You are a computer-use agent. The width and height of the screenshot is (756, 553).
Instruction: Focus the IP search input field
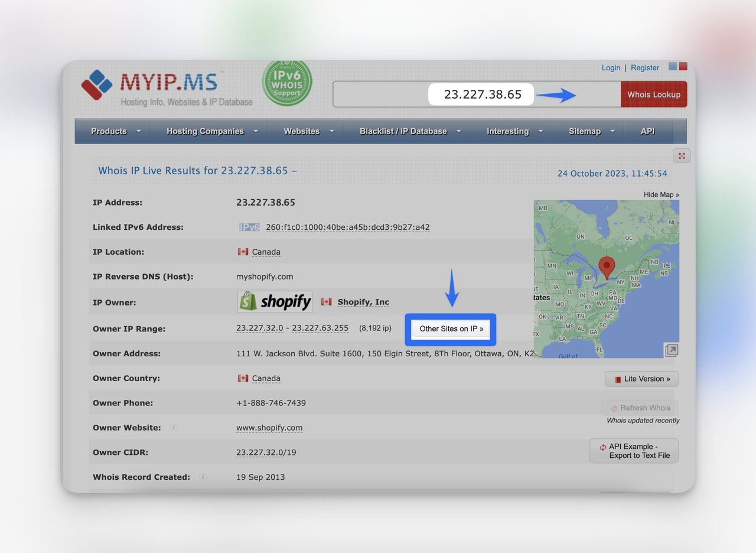pos(477,95)
